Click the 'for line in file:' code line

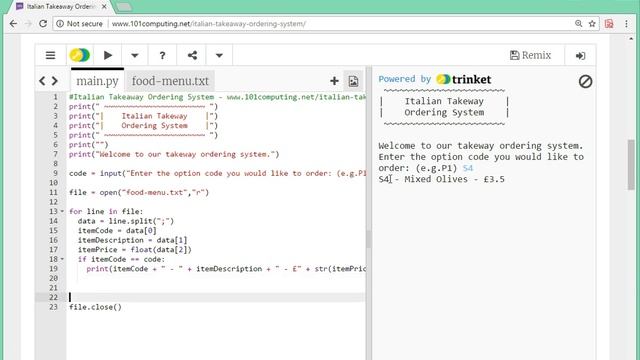[x=106, y=211]
